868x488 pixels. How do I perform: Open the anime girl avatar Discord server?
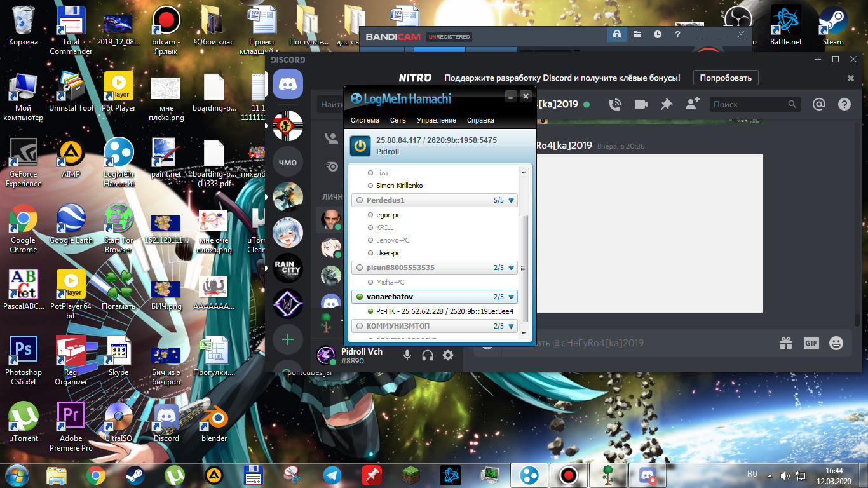pos(288,233)
